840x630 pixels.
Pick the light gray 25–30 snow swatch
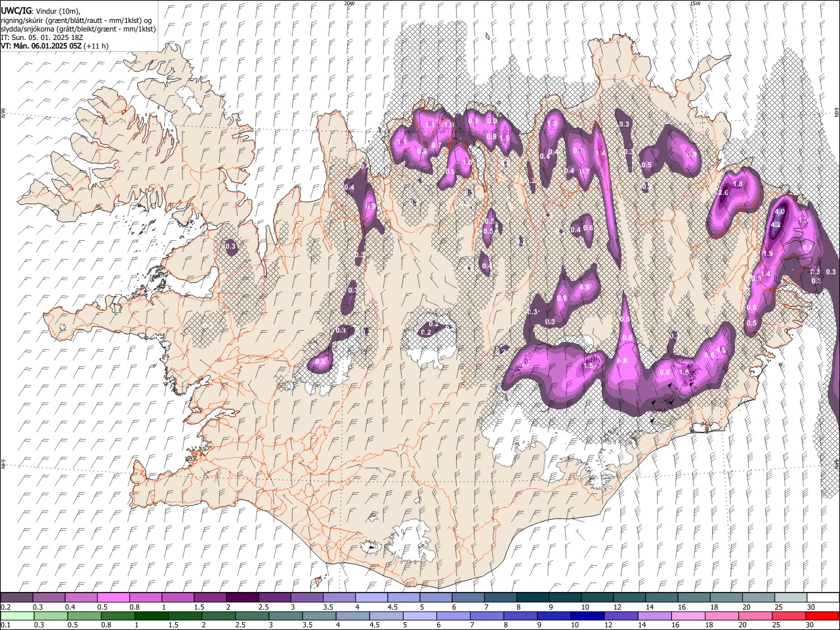790,597
